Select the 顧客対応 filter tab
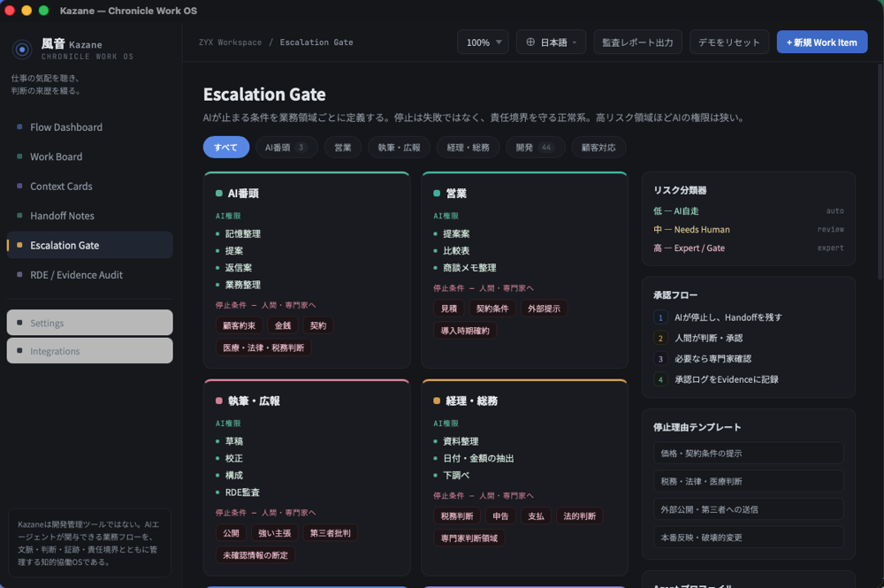The image size is (884, 588). click(x=598, y=147)
